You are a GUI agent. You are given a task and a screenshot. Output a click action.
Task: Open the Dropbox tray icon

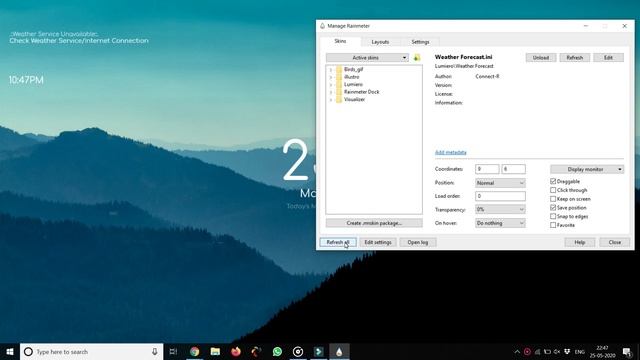tap(567, 351)
